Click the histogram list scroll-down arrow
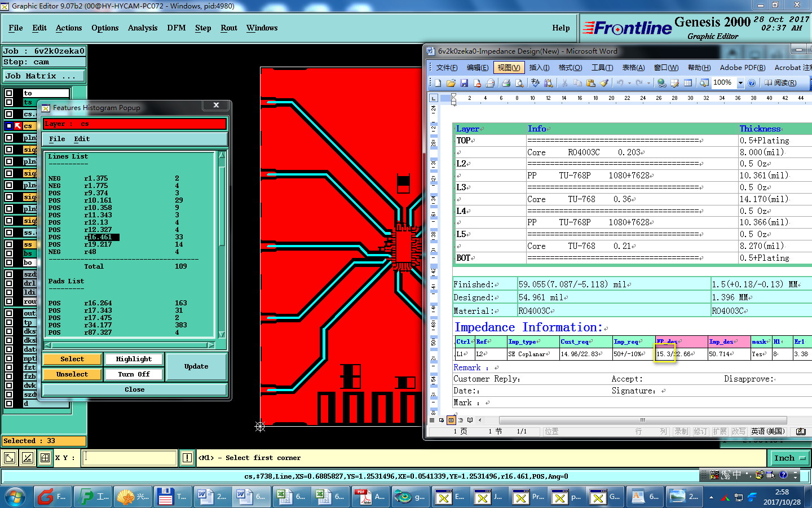This screenshot has height=508, width=812. pos(222,334)
